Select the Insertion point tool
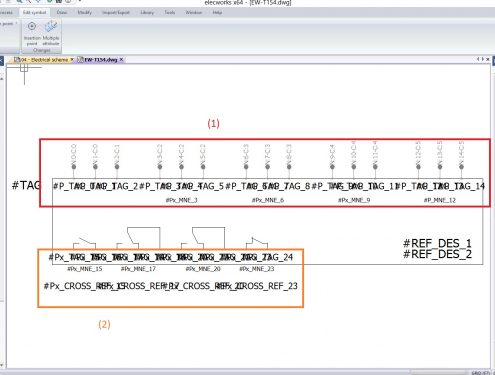Image resolution: width=495 pixels, height=375 pixels. (32, 33)
